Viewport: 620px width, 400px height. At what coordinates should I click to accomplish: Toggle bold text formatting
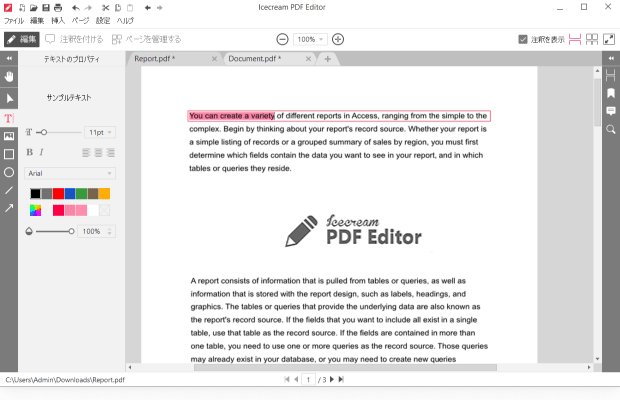coord(30,152)
